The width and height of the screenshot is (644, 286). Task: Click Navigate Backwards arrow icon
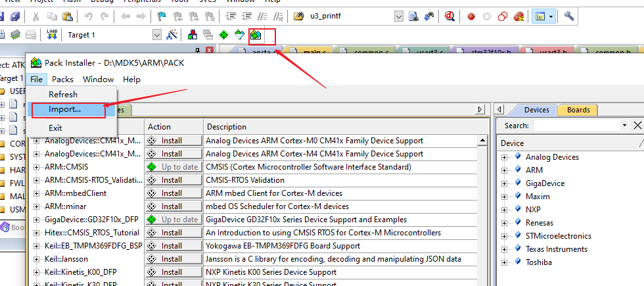pyautogui.click(x=126, y=16)
